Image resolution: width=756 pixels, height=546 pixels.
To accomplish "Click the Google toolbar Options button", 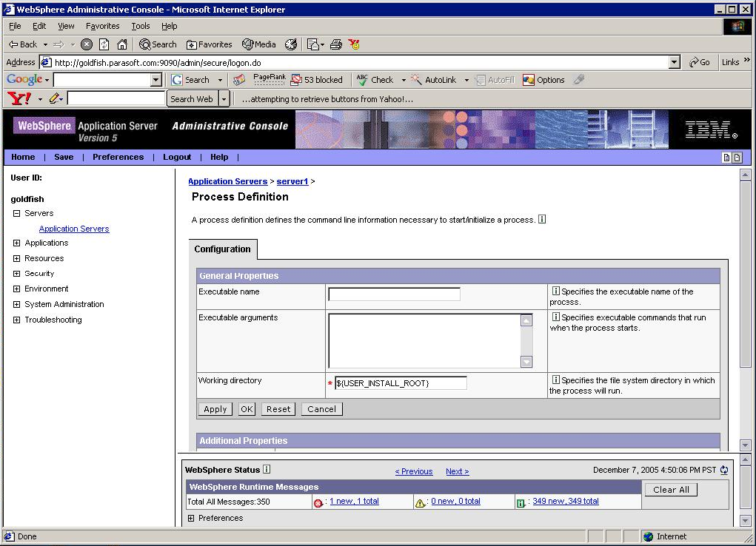I will [x=543, y=79].
